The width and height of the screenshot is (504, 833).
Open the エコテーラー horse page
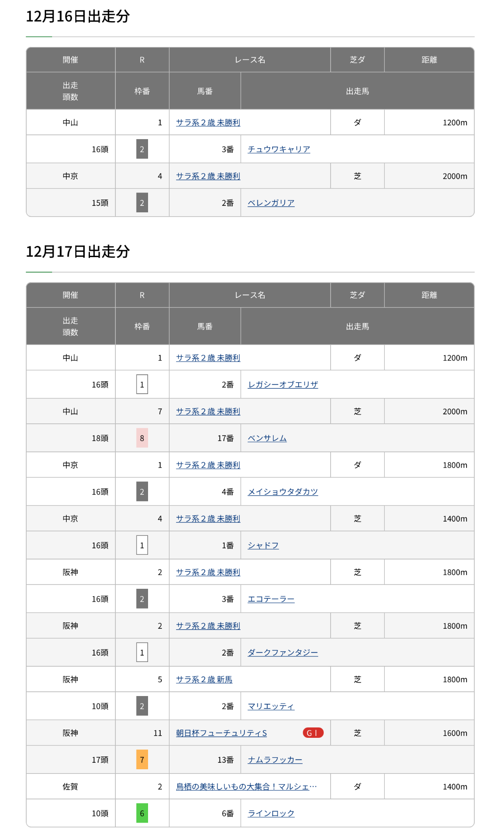click(271, 599)
